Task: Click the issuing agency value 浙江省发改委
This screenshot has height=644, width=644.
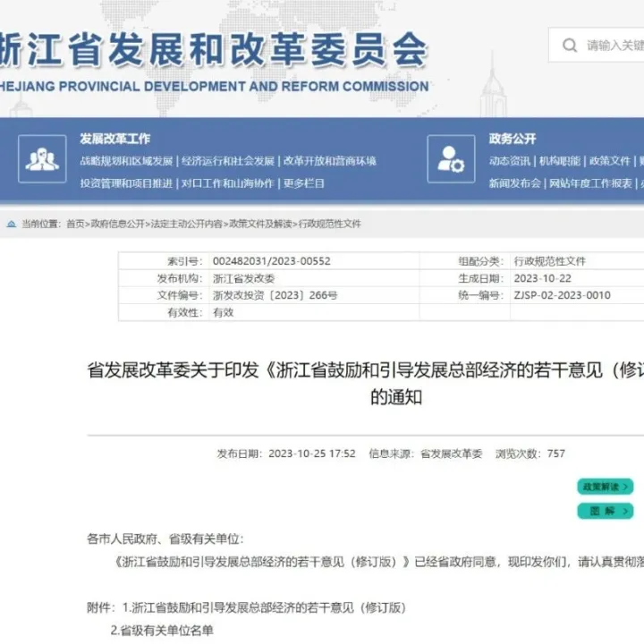Action: (x=243, y=278)
